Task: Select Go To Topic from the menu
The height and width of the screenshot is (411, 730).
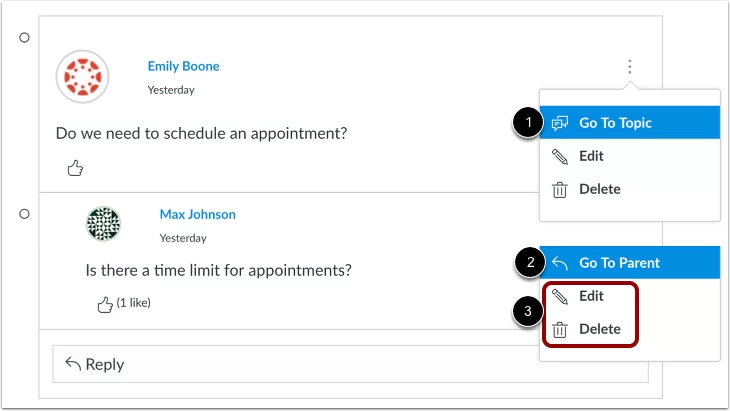Action: click(x=629, y=122)
